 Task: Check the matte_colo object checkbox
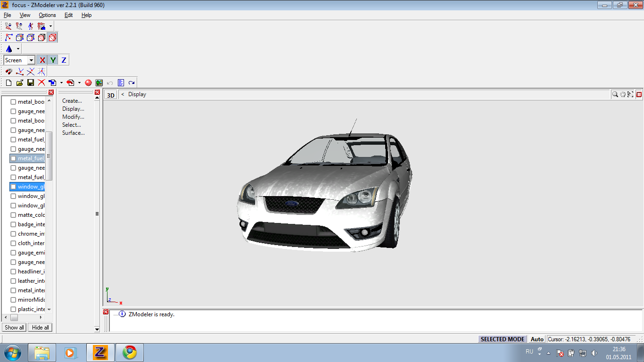pos(13,215)
